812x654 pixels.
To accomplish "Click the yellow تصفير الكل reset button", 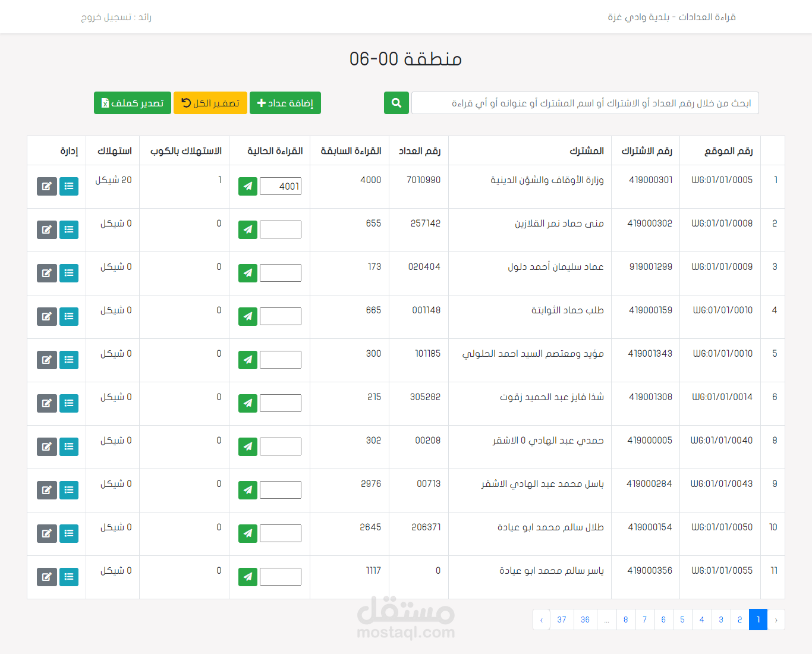I will (x=210, y=103).
